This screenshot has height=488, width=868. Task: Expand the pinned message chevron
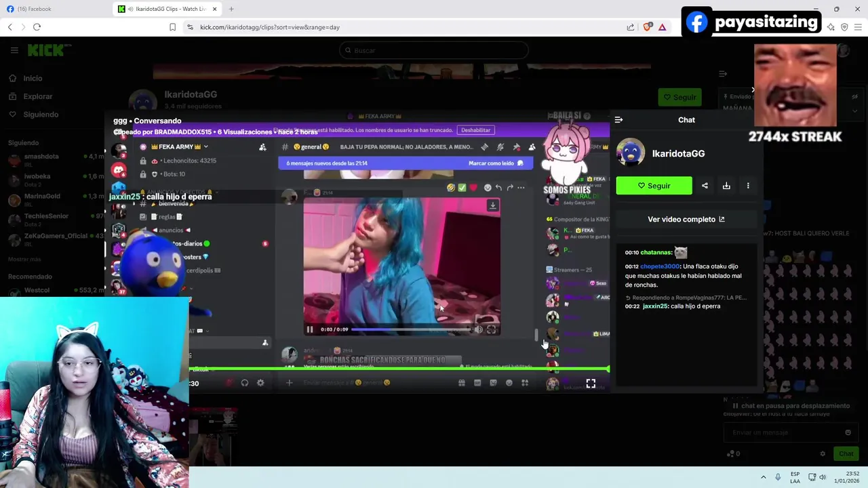click(854, 110)
